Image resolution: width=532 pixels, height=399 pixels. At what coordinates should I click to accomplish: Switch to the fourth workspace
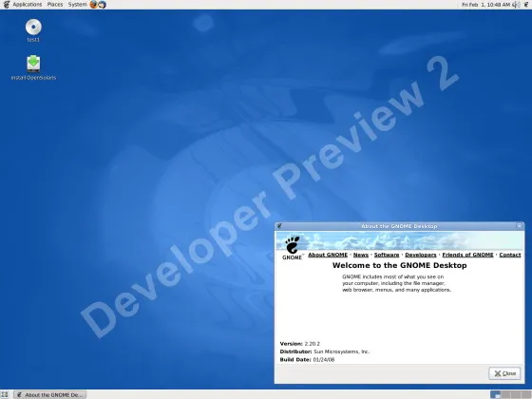coord(525,394)
